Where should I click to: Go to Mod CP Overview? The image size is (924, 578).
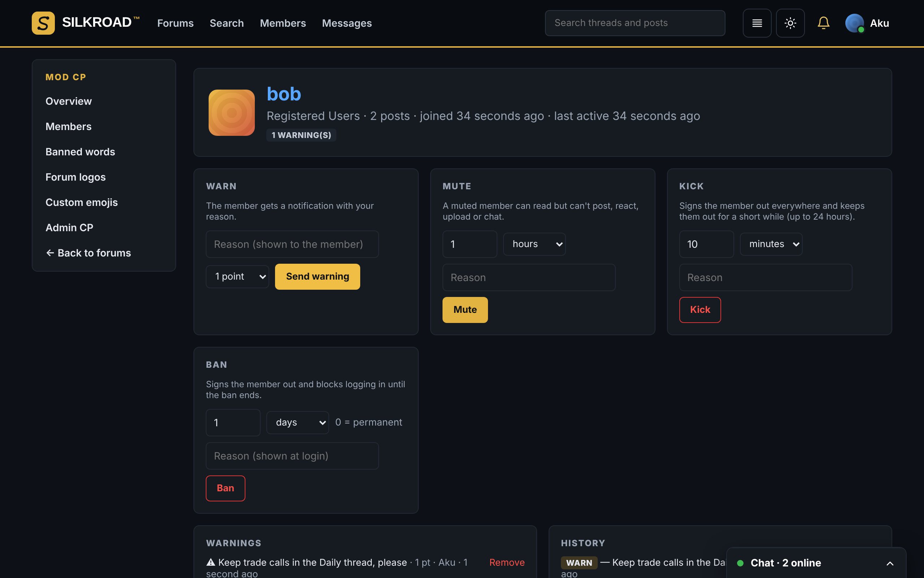[x=69, y=101]
